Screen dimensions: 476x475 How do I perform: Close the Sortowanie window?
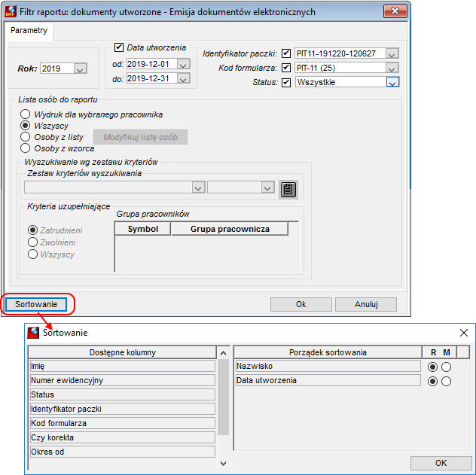pos(463,333)
